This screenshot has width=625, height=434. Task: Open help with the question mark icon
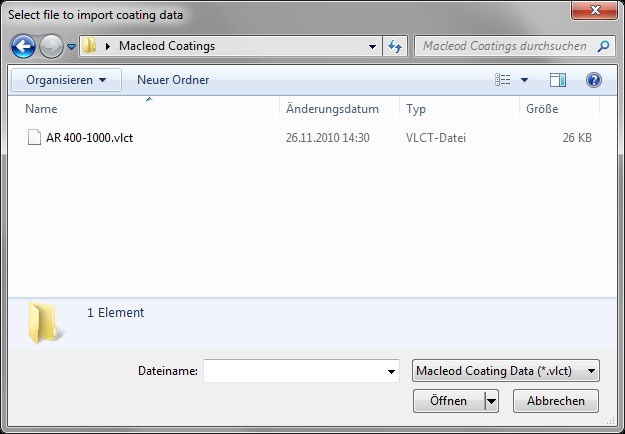point(594,80)
